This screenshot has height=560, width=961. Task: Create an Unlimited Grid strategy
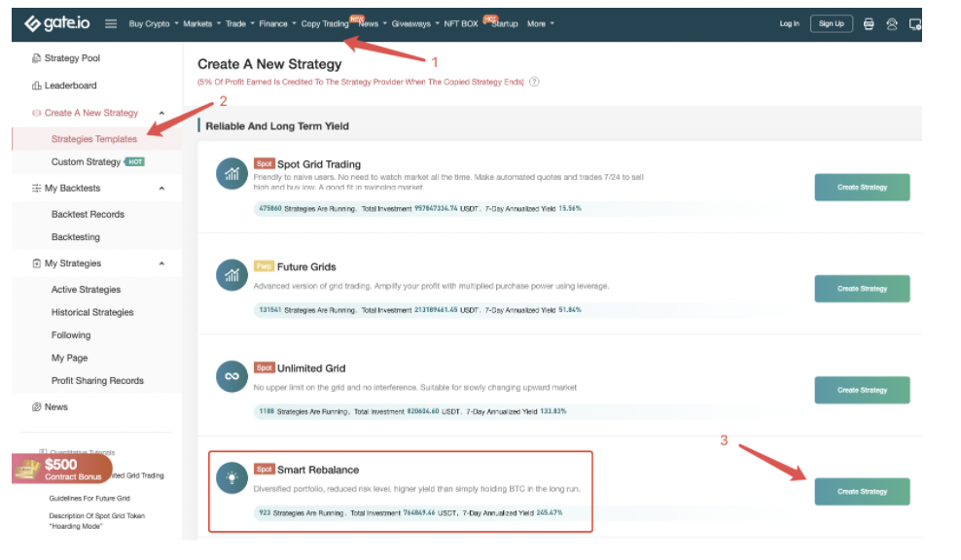coord(862,390)
